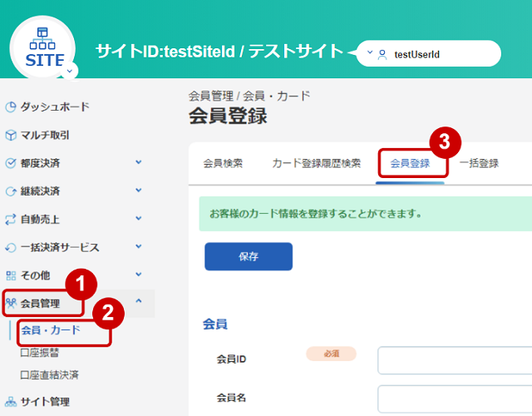Switch to the 会員検索 tab
The width and height of the screenshot is (532, 416).
click(x=223, y=163)
